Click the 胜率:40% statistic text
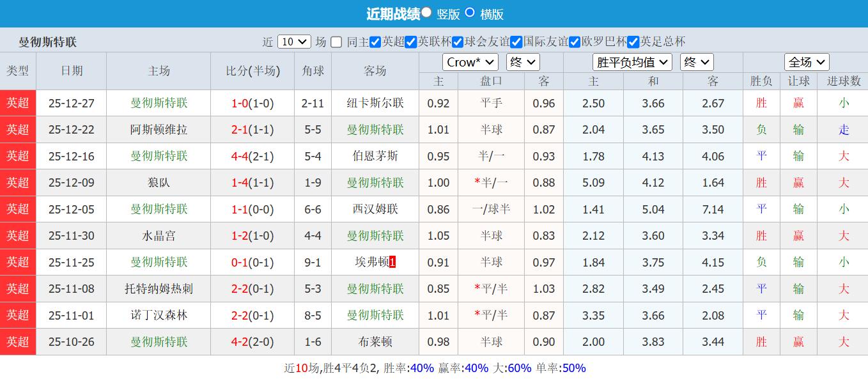The width and height of the screenshot is (868, 381). point(408,368)
